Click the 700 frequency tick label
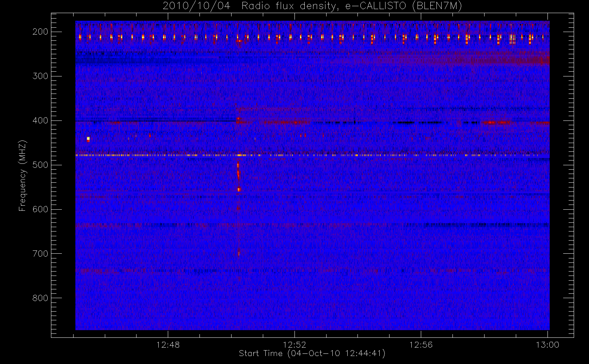589x364 pixels. pyautogui.click(x=40, y=254)
